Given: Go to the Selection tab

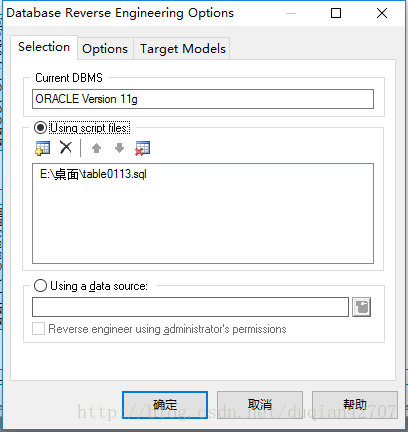Looking at the screenshot, I should [44, 47].
